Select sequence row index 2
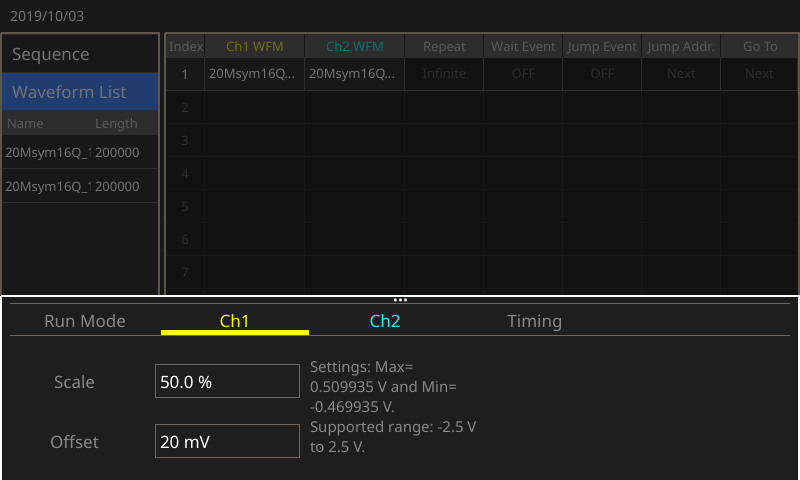The width and height of the screenshot is (800, 480). (185, 107)
